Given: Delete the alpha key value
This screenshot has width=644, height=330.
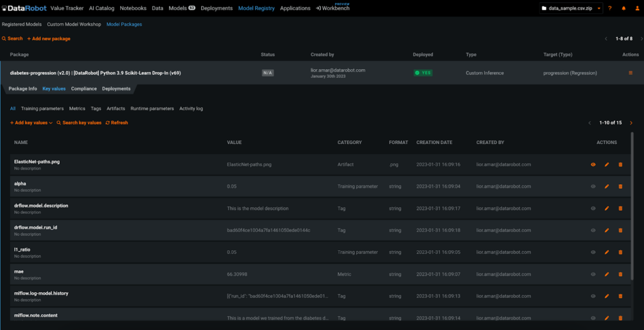Looking at the screenshot, I should [620, 186].
